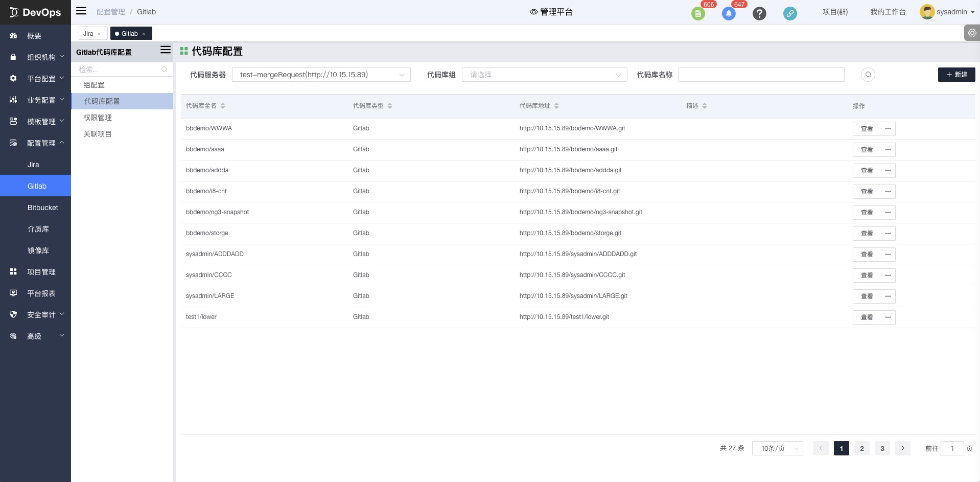Viewport: 980px width, 482px height.
Task: Sort by 代码库全名 column
Action: pyautogui.click(x=223, y=106)
